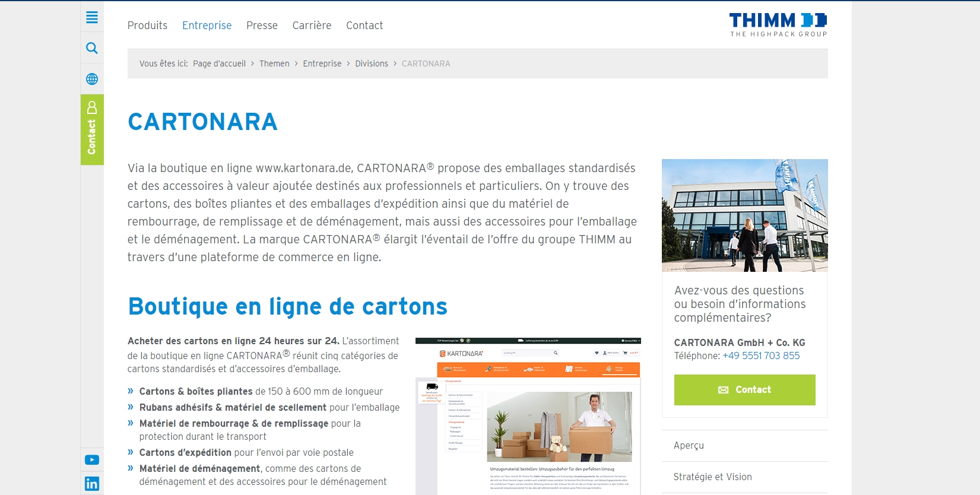Open the online shop screenshot image
Image resolution: width=980 pixels, height=495 pixels.
pos(528,416)
